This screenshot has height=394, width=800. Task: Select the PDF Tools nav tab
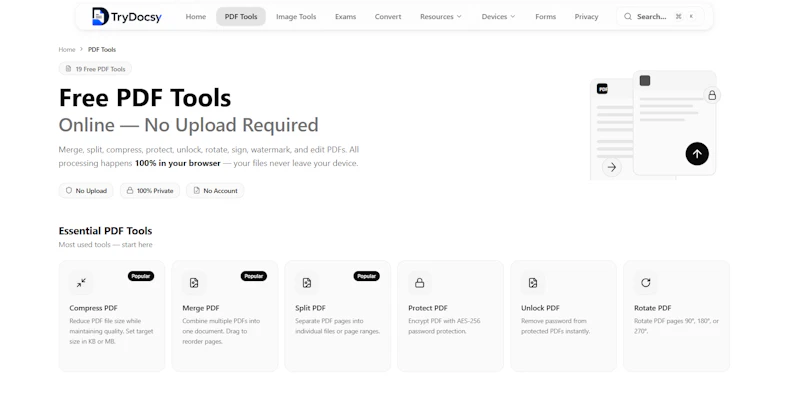coord(241,17)
